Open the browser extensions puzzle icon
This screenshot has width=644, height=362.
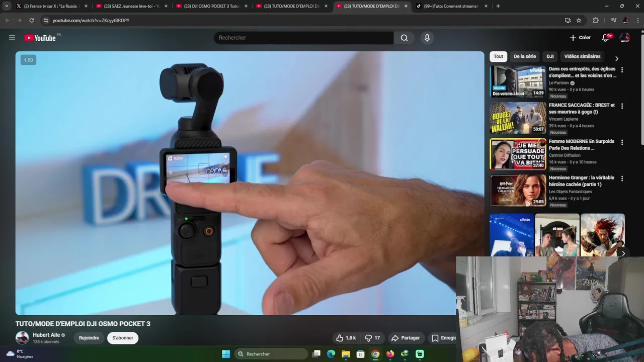[x=596, y=20]
